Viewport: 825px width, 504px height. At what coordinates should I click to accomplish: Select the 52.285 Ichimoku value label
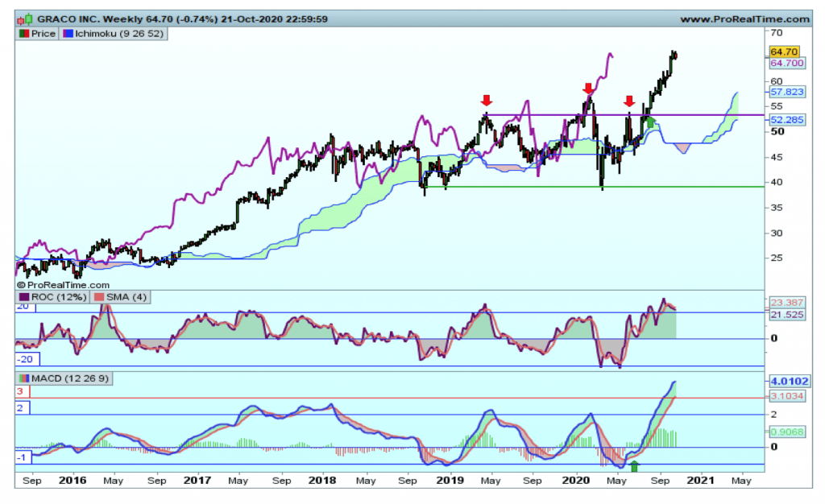[787, 120]
